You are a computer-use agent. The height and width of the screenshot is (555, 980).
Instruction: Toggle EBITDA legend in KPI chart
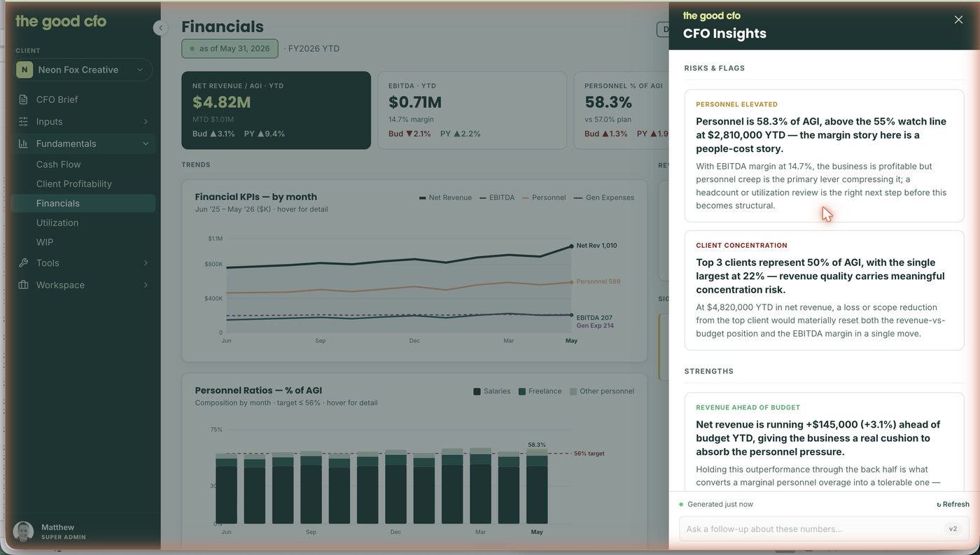(x=497, y=198)
